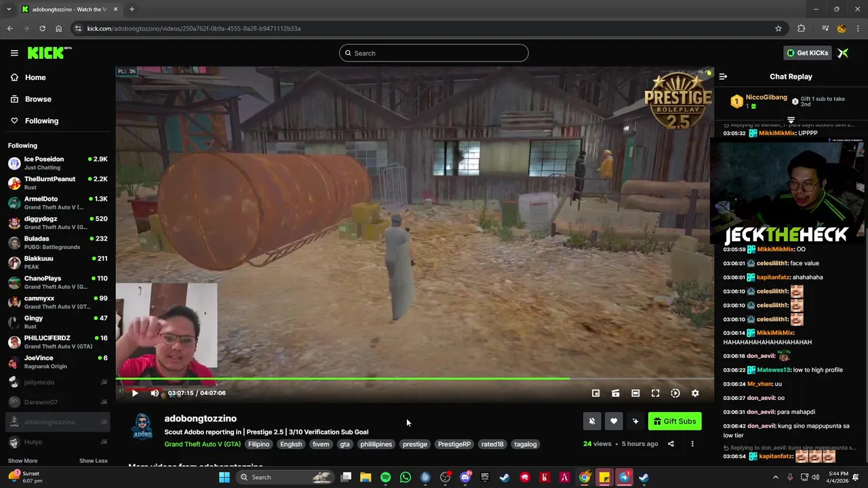Select the fivem tag

[321, 444]
